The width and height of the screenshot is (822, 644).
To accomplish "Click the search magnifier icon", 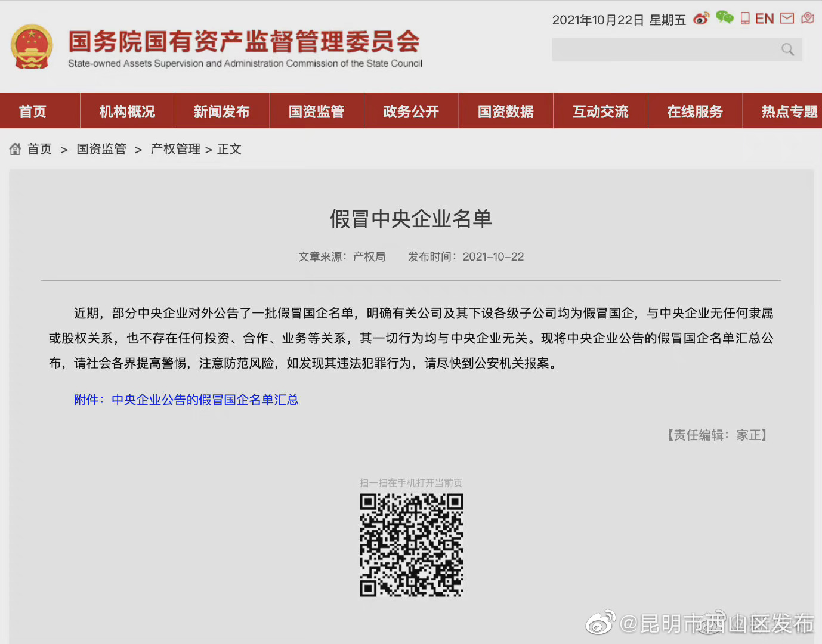I will click(787, 49).
